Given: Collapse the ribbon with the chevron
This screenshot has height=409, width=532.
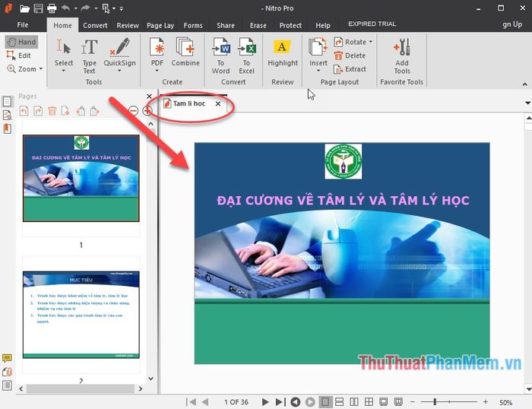Looking at the screenshot, I should pos(525,84).
